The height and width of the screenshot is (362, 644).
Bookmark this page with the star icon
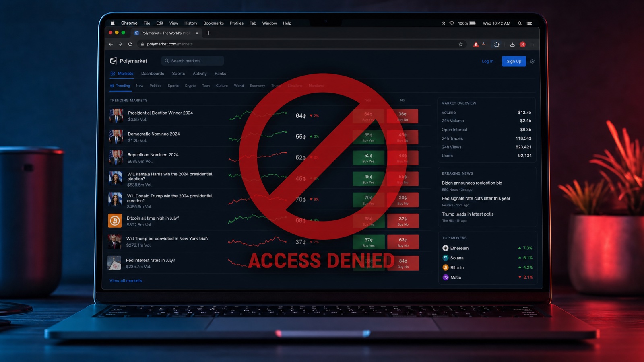tap(461, 44)
